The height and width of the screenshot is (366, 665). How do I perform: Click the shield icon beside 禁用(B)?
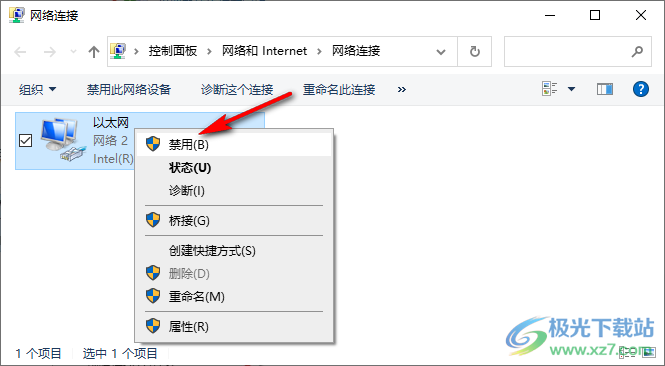153,144
